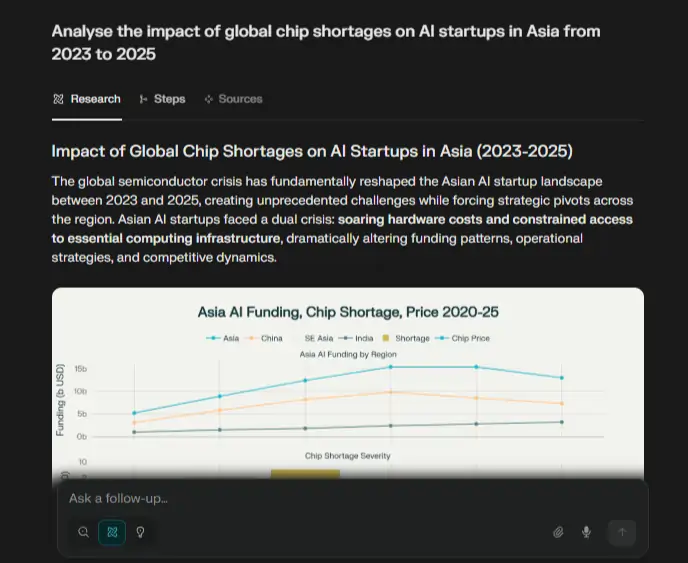688x563 pixels.
Task: Click the Shortage legend color swatch
Action: pyautogui.click(x=386, y=338)
